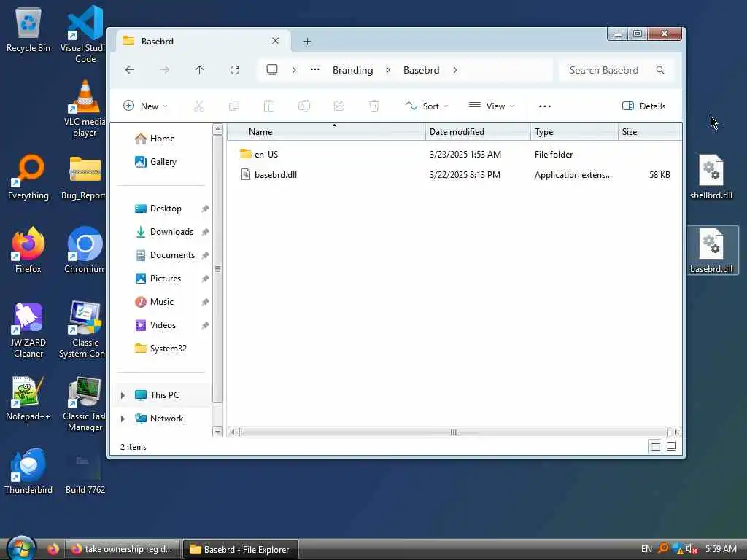The width and height of the screenshot is (747, 560).
Task: Select the Recycle Bin icon
Action: point(28,29)
